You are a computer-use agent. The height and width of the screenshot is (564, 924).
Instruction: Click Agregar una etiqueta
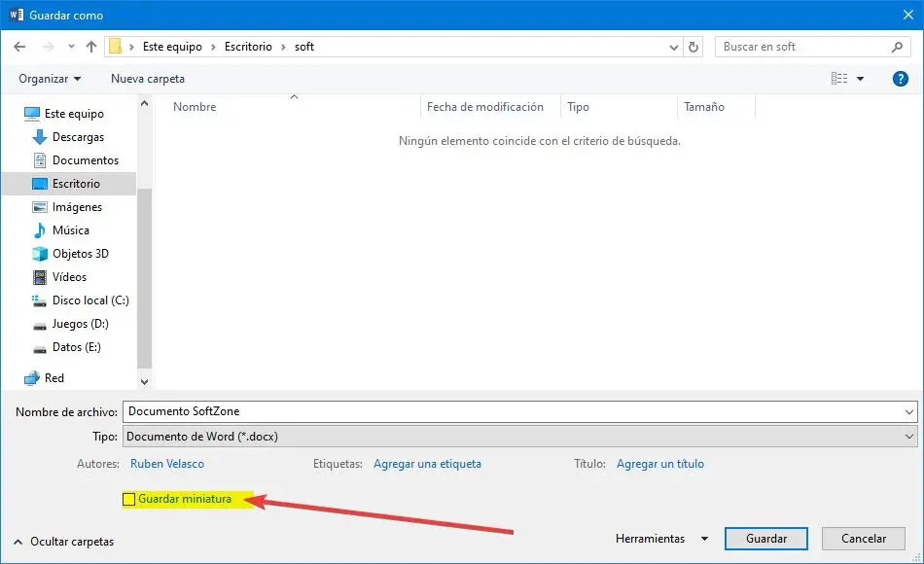pyautogui.click(x=427, y=464)
